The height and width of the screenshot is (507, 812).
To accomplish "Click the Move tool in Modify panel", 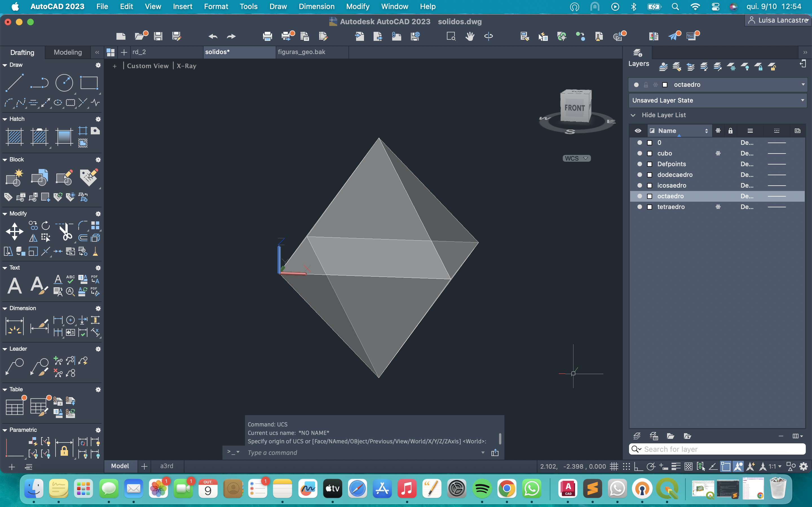I will tap(14, 231).
